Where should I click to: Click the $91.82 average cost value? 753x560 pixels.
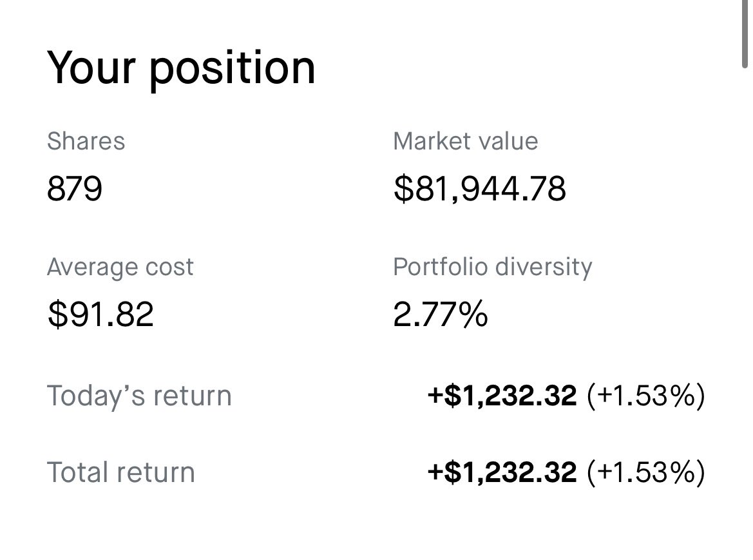(x=100, y=314)
